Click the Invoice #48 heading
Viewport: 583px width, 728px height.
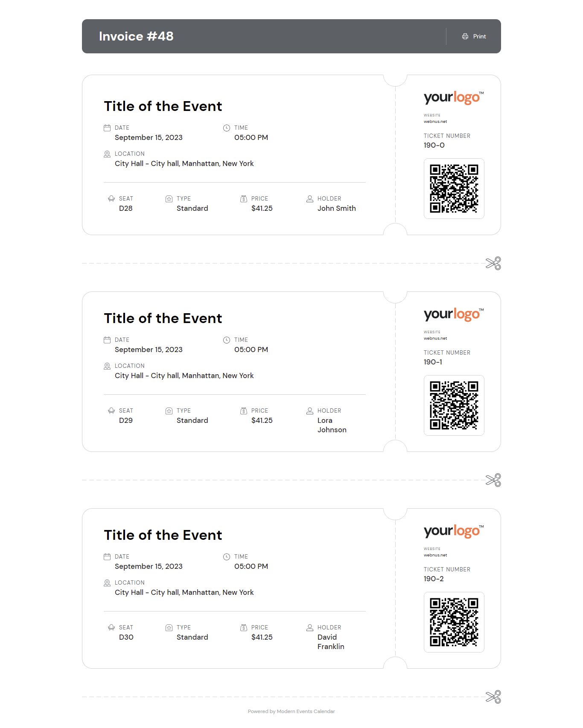(136, 36)
